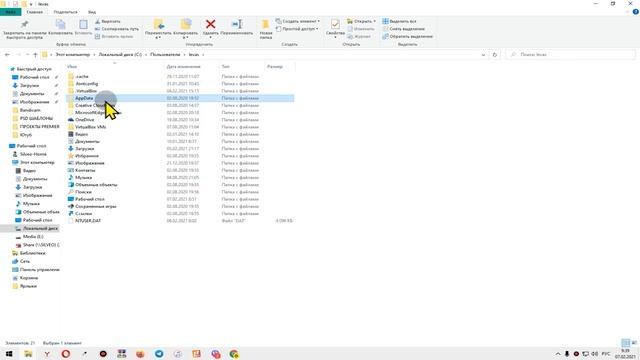Click Обратить выделение (Invert selection)

(x=407, y=37)
